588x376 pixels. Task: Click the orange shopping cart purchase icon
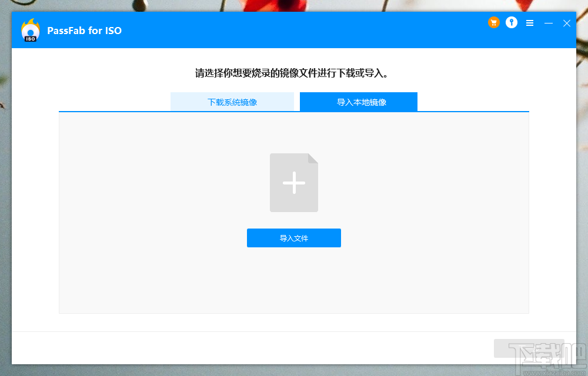tap(494, 22)
